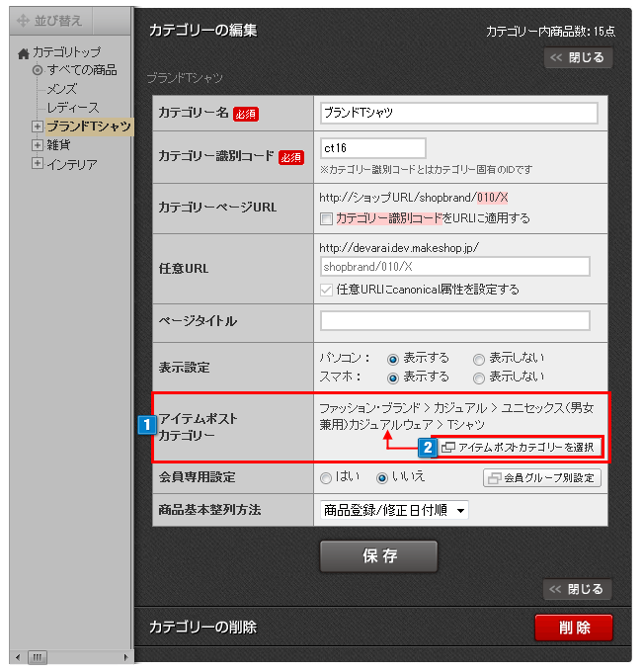This screenshot has width=643, height=672.
Task: Click the 並び替え sort button
Action: coord(49,20)
